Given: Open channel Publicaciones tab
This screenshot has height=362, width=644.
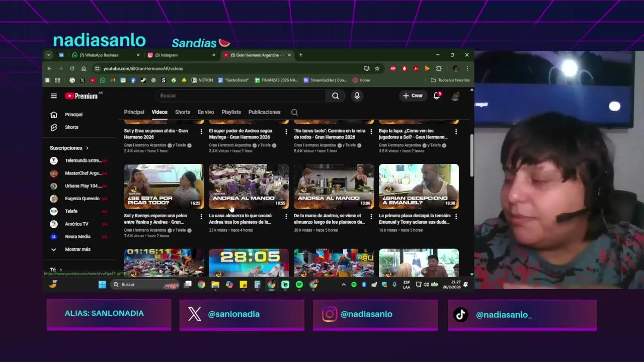Looking at the screenshot, I should point(264,112).
